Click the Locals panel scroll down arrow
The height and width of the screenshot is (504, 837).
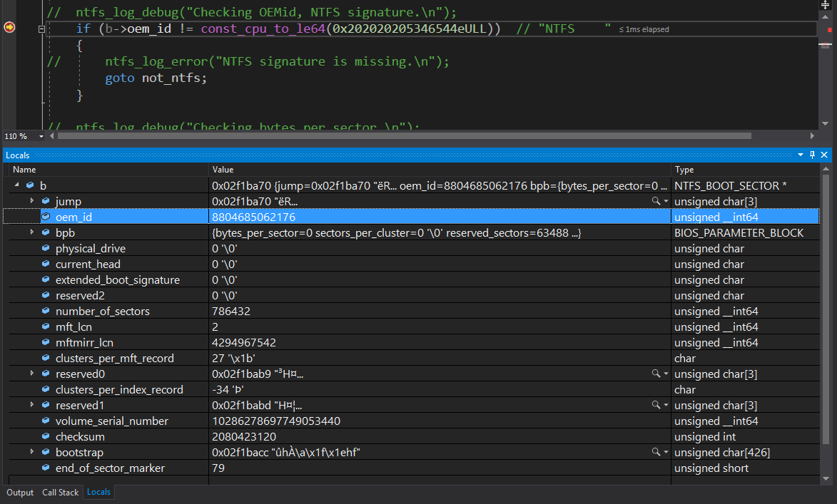(x=826, y=478)
